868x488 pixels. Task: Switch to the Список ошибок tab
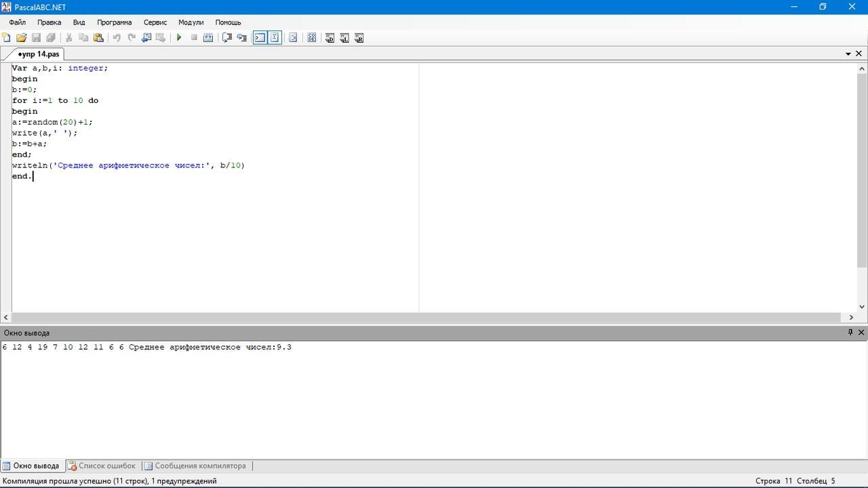(x=102, y=466)
